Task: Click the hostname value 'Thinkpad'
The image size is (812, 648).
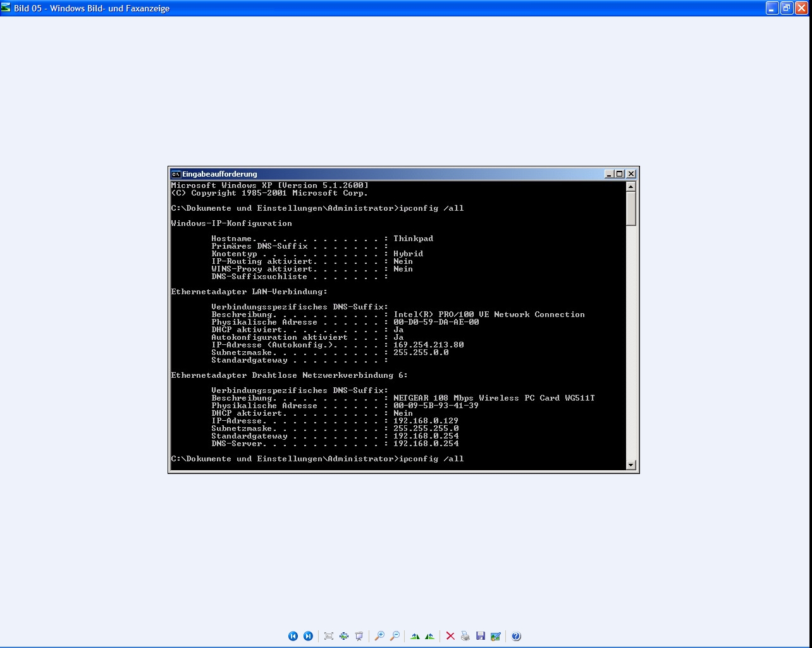Action: 414,239
